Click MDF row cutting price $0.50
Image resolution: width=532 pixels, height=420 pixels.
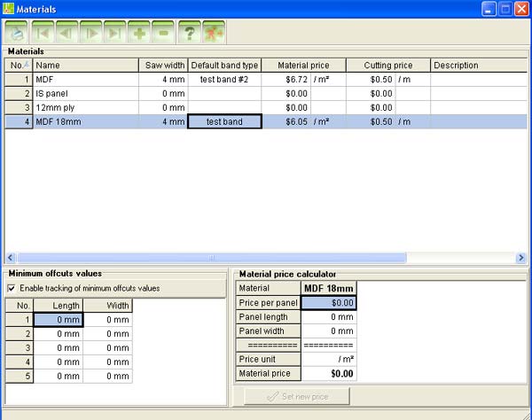click(371, 80)
